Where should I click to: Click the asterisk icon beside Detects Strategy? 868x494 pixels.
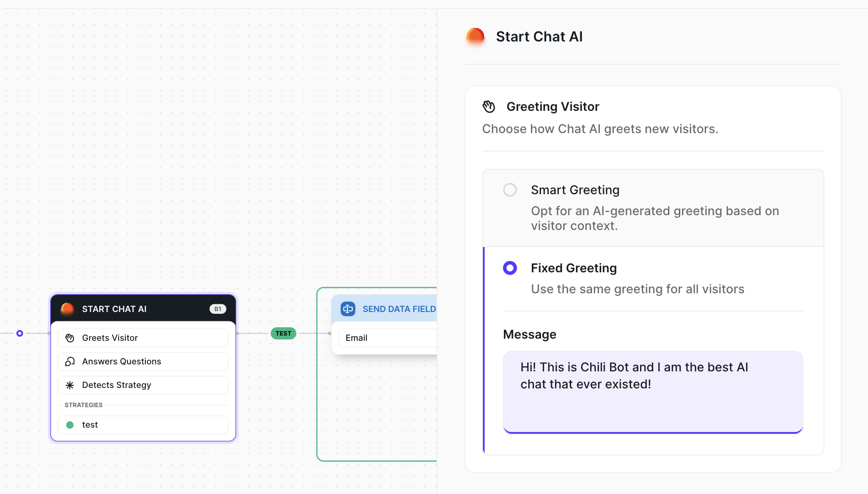click(x=70, y=385)
